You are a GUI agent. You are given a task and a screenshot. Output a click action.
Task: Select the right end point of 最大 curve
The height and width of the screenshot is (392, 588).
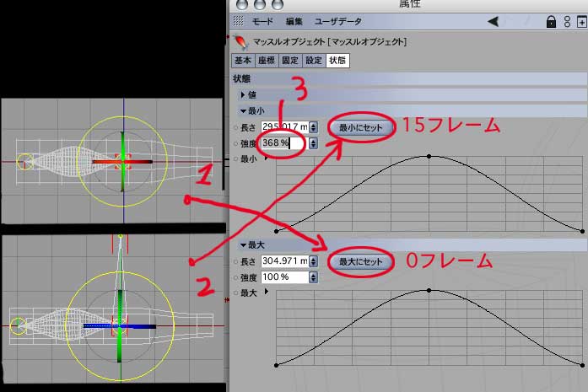(x=582, y=365)
